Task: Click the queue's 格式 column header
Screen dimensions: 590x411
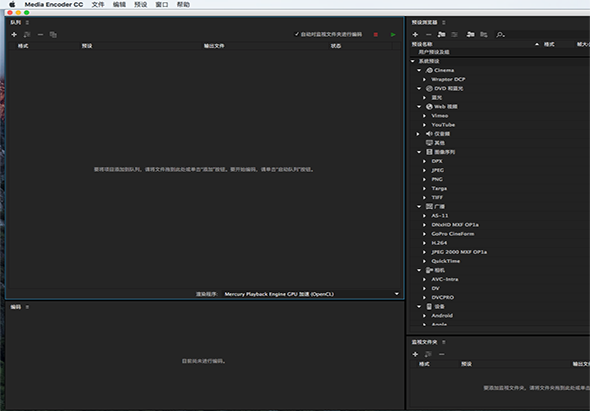Action: pyautogui.click(x=23, y=46)
